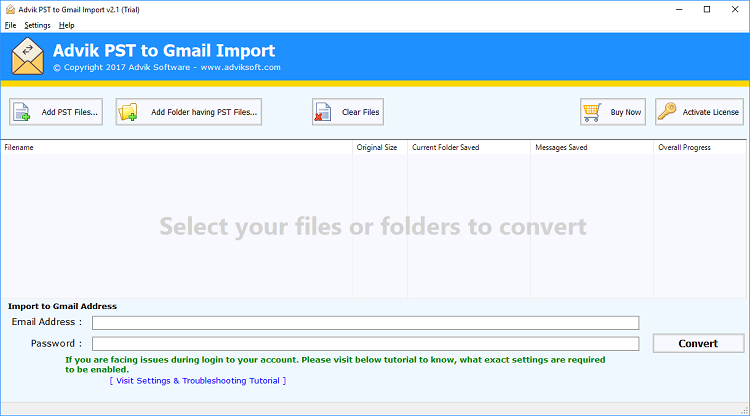Maximize the Advik window
The width and height of the screenshot is (750, 416).
[707, 10]
